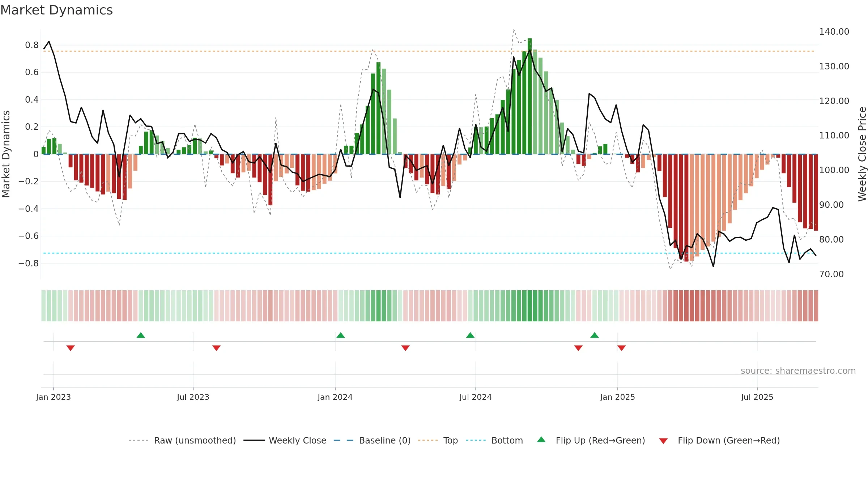This screenshot has height=488, width=868.
Task: Click the −0.8 left axis tick label
Action: coord(29,264)
